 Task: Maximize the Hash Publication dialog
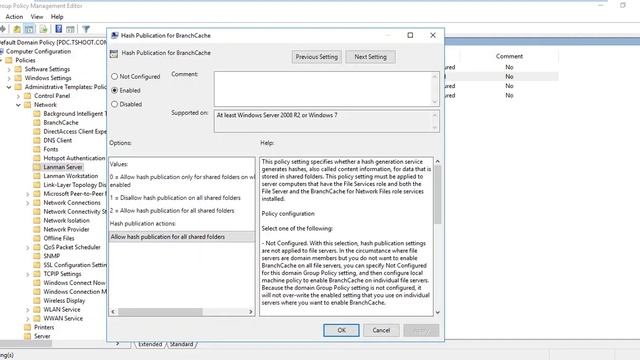coord(410,35)
